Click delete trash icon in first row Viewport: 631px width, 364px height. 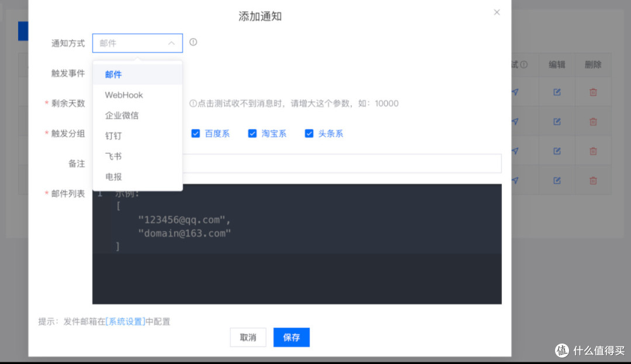593,92
